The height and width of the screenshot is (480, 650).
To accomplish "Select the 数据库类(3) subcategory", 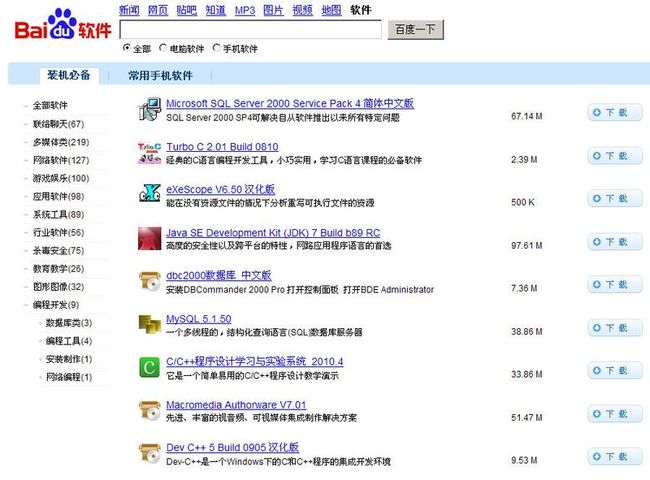I will pos(69,323).
